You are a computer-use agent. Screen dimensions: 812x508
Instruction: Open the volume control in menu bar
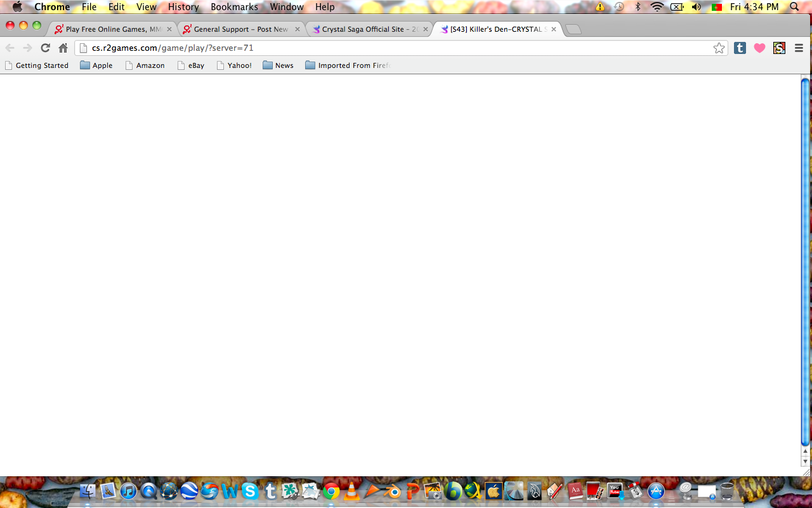pyautogui.click(x=696, y=7)
